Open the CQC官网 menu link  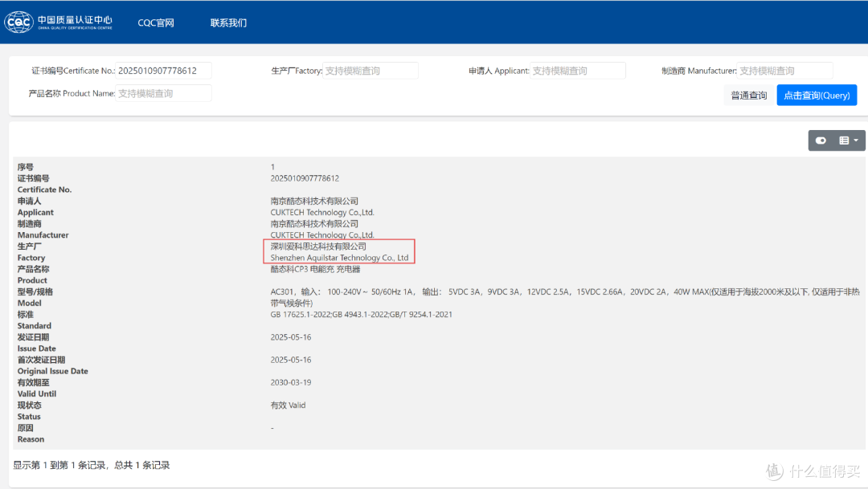coord(156,22)
